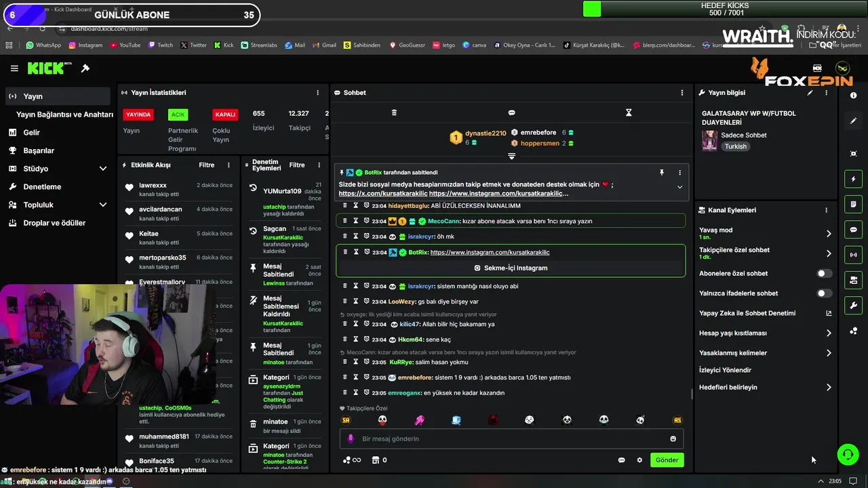Viewport: 868px width, 488px height.
Task: Expand the pinned message chevron
Action: 679,187
